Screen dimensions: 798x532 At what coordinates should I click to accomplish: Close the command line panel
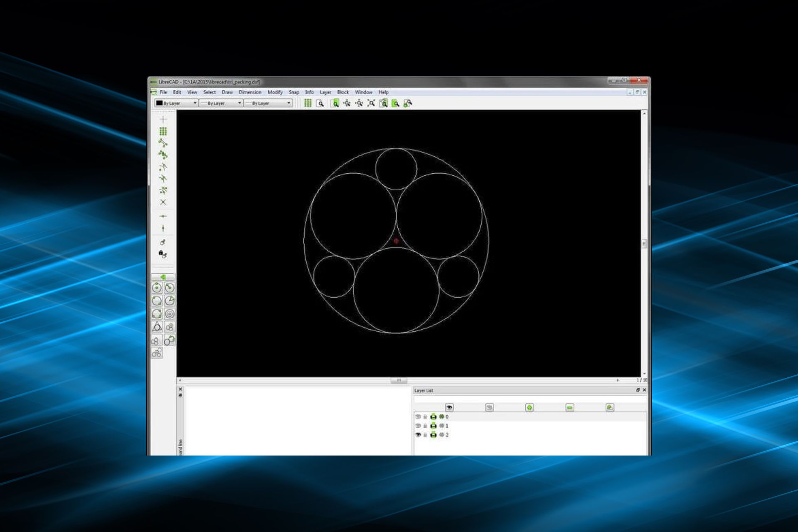point(180,389)
